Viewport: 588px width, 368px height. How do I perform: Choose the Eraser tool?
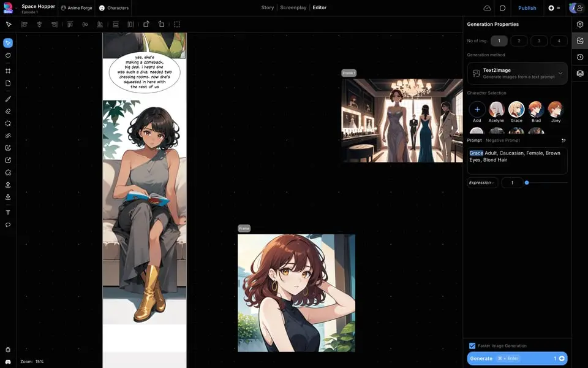pyautogui.click(x=8, y=111)
